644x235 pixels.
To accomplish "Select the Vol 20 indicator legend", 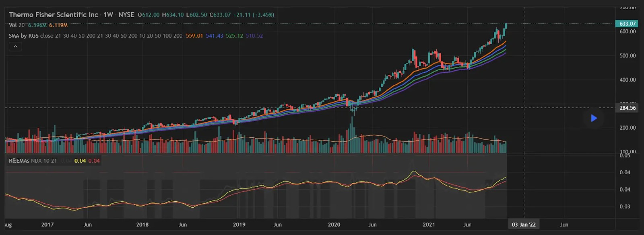I will [17, 25].
